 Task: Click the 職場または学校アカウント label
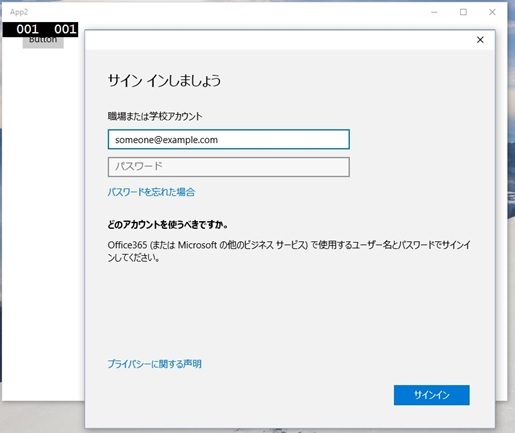coord(155,116)
